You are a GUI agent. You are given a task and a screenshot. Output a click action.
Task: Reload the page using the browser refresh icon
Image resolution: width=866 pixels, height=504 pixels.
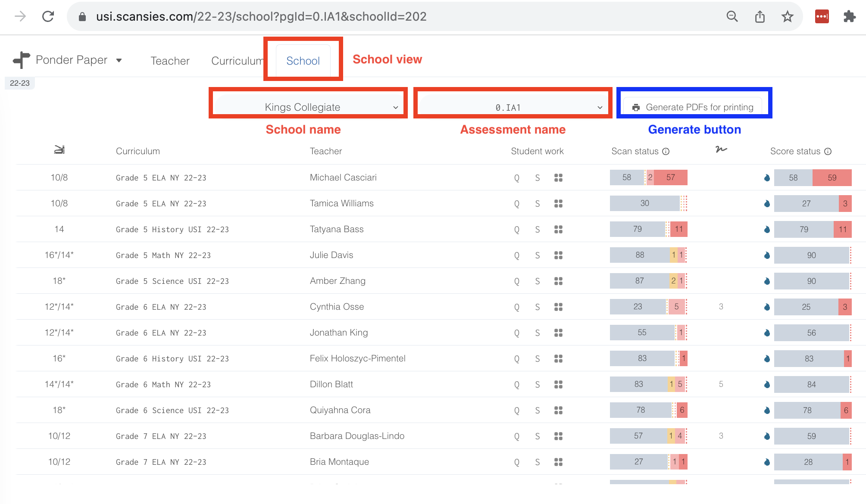click(48, 16)
